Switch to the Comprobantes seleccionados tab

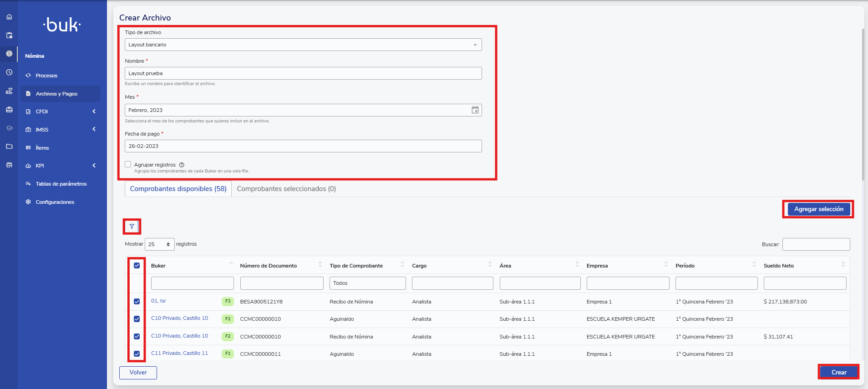286,189
